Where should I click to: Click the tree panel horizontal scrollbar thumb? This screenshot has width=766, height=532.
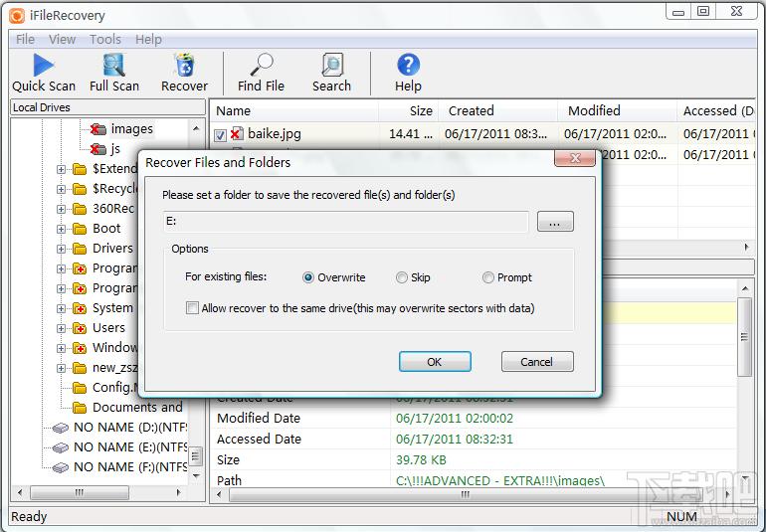(x=80, y=492)
